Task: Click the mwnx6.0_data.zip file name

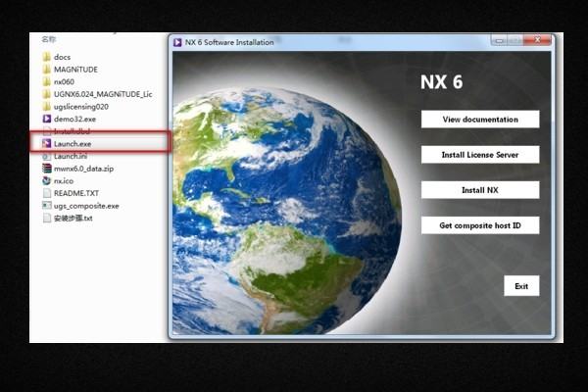Action: 83,169
